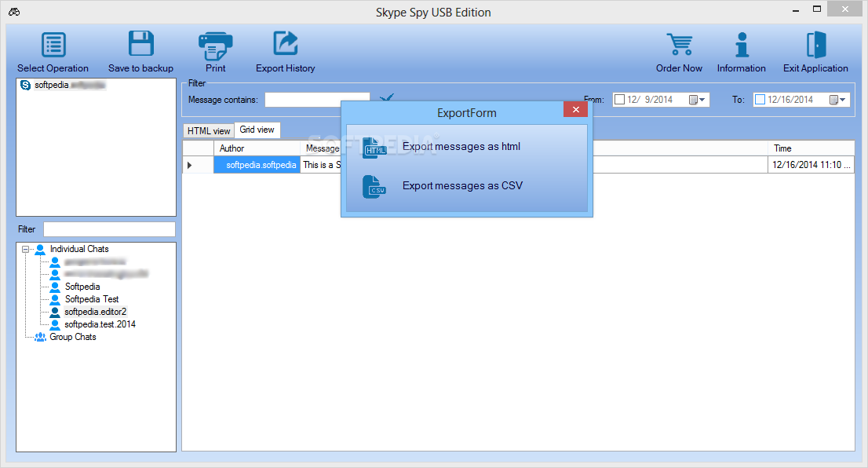The height and width of the screenshot is (468, 868).
Task: Click the Print printer icon
Action: (x=215, y=46)
